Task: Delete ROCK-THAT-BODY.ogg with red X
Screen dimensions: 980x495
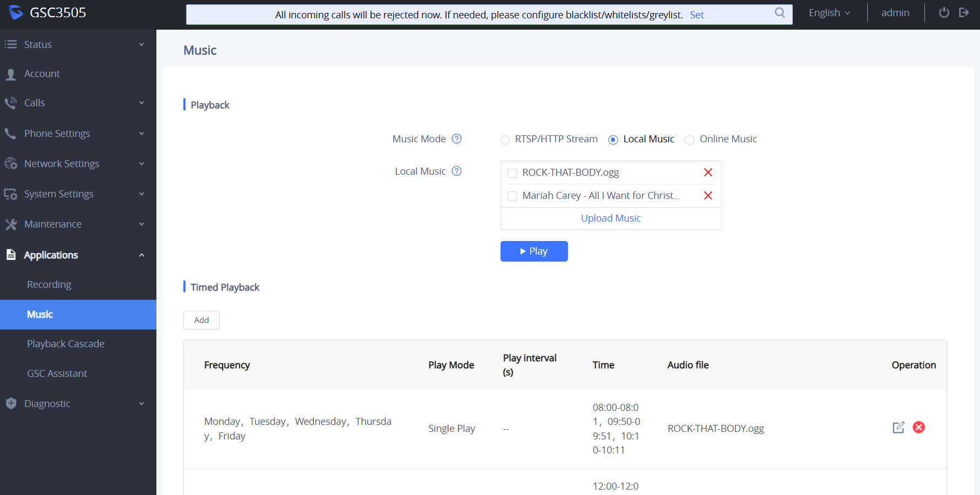Action: 708,173
